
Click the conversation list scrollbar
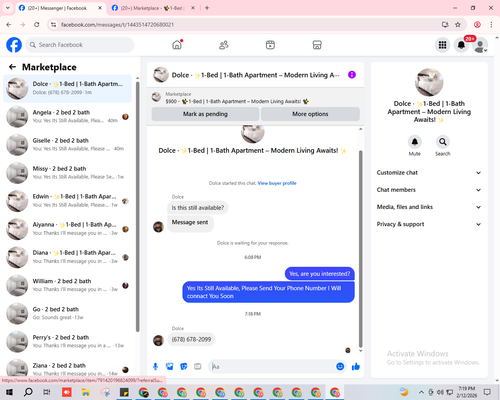pyautogui.click(x=137, y=207)
